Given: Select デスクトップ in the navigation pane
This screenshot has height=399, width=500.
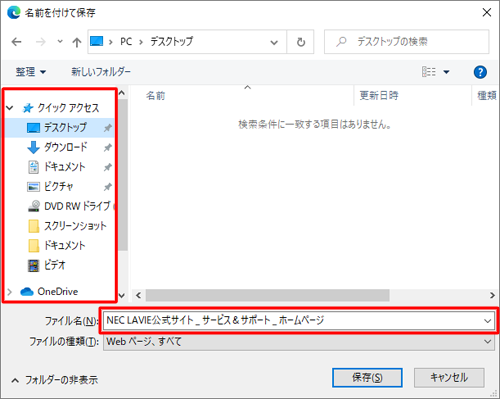Looking at the screenshot, I should coord(65,127).
